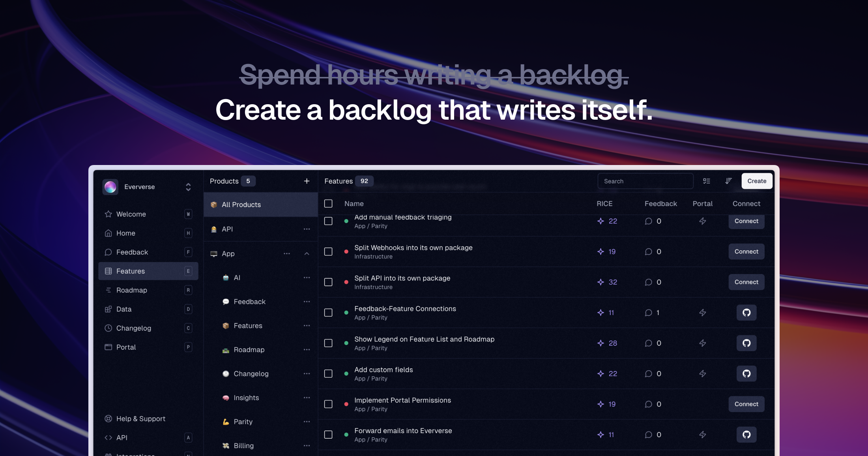Open Changelog from the left sidebar
The width and height of the screenshot is (868, 456).
tap(133, 328)
